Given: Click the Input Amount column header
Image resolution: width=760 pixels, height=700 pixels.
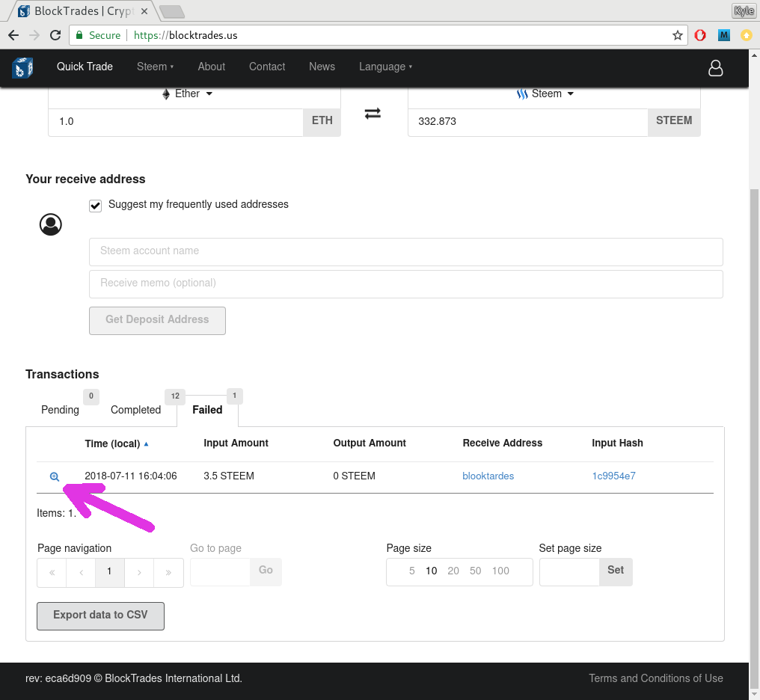Looking at the screenshot, I should (x=236, y=443).
